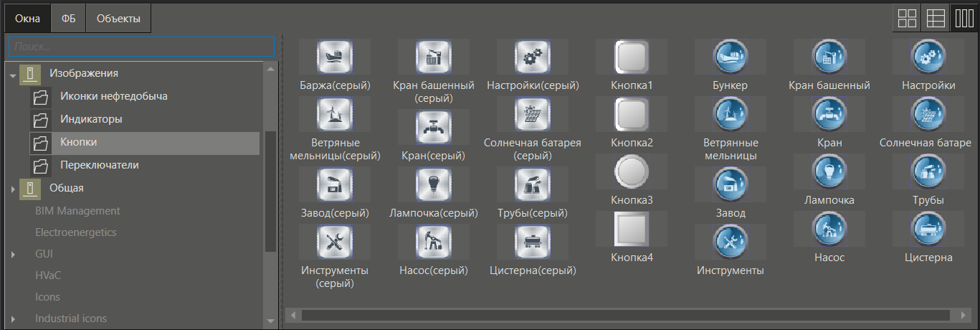Click tree panel scroll-up arrow

coord(270,69)
